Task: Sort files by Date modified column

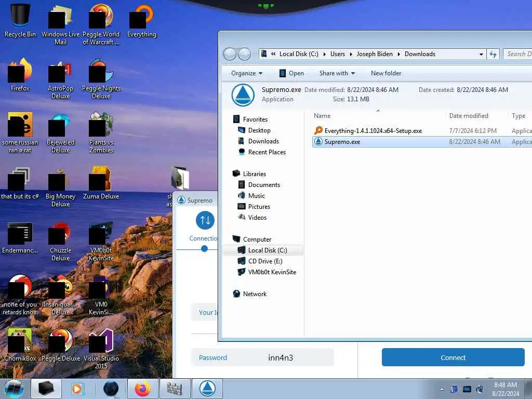Action: pos(476,116)
